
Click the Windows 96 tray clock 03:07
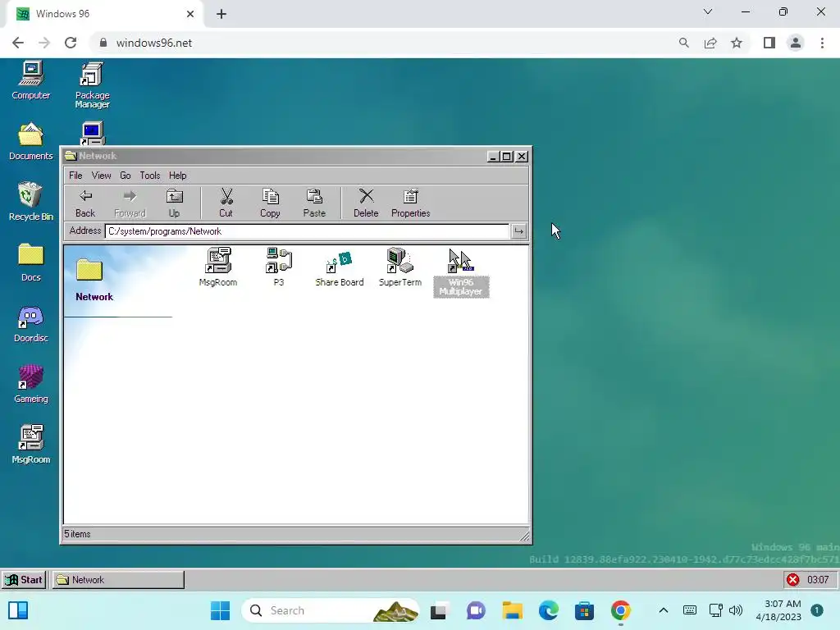pyautogui.click(x=818, y=580)
